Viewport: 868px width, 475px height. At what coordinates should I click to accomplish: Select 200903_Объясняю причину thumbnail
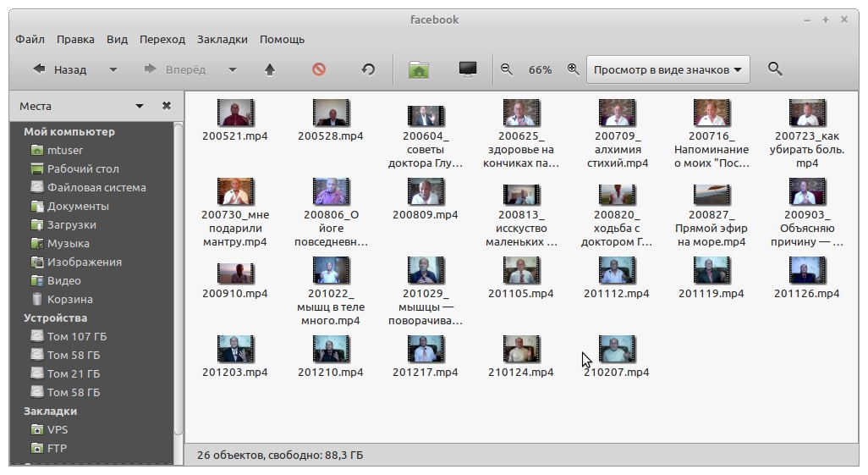(x=807, y=191)
